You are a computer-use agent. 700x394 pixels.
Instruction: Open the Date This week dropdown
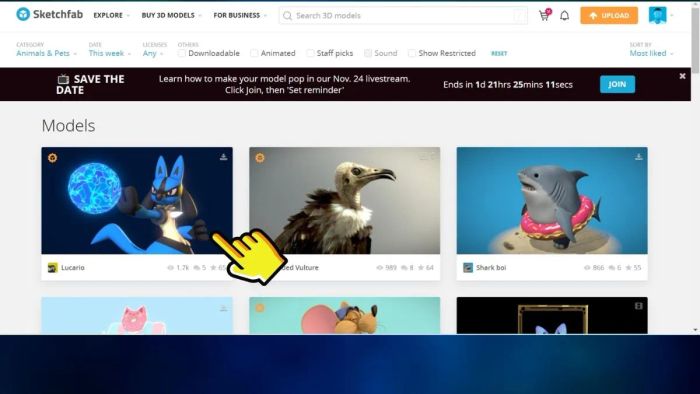[110, 53]
